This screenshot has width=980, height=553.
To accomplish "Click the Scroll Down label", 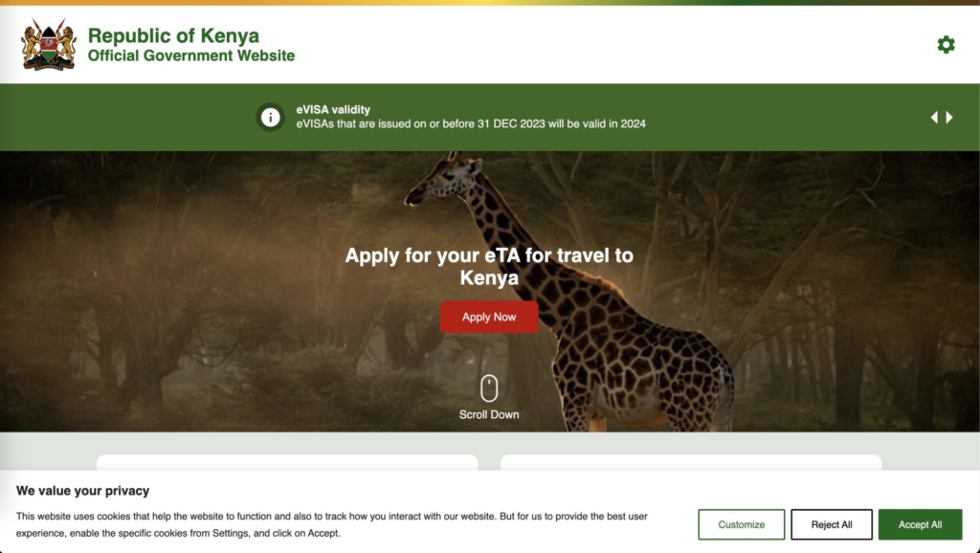I will [489, 414].
